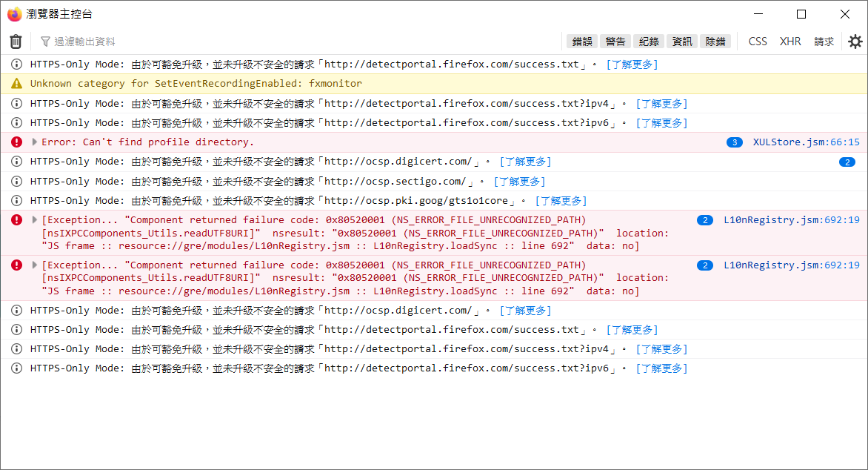Open 了解更多 link on first success.txt?ipv6 row
The width and height of the screenshot is (868, 470).
coord(661,123)
